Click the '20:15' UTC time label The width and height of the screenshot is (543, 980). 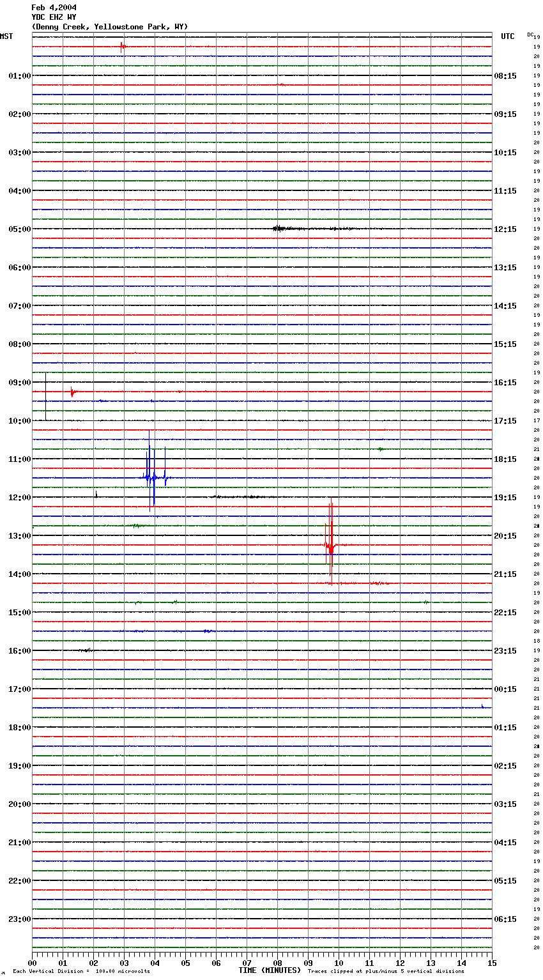point(505,536)
